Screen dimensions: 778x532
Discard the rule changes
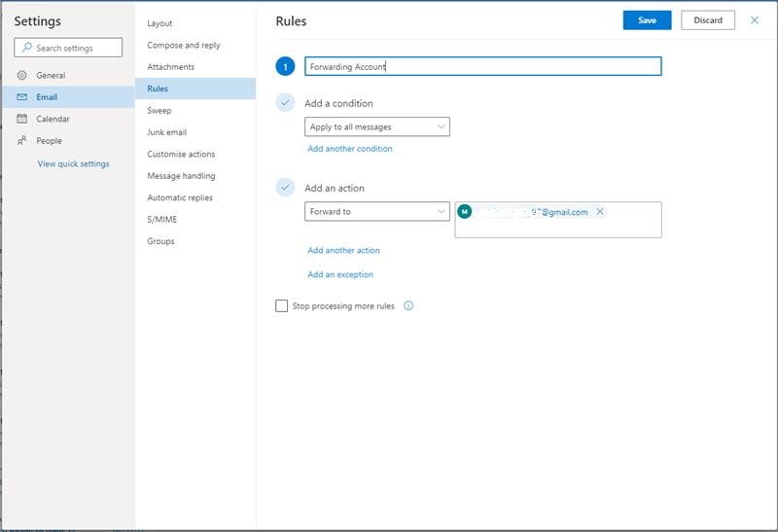[708, 20]
